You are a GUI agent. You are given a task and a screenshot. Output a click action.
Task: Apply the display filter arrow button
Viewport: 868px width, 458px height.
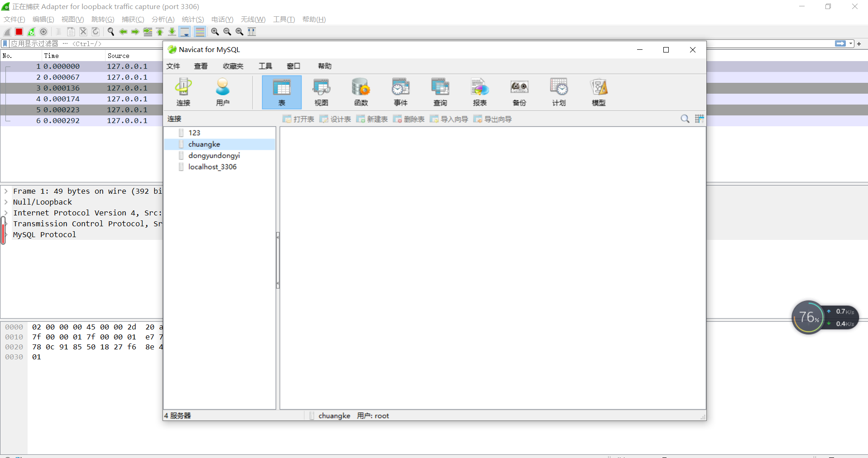[x=840, y=43]
